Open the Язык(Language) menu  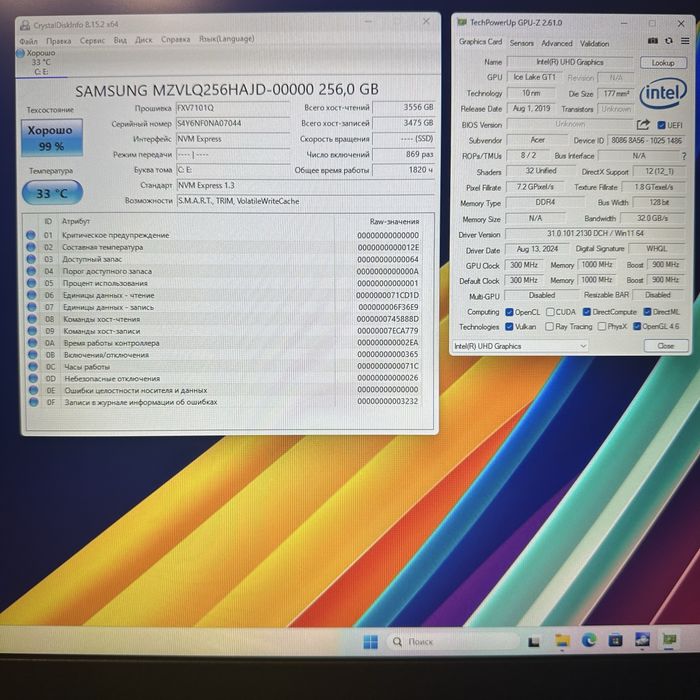(x=226, y=39)
